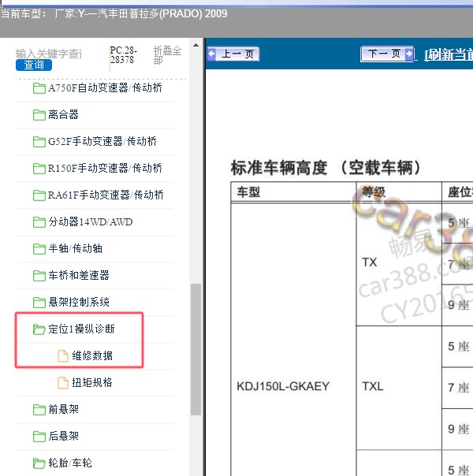Click 折叠全部 to collapse all
This screenshot has width=473, height=476.
click(167, 55)
